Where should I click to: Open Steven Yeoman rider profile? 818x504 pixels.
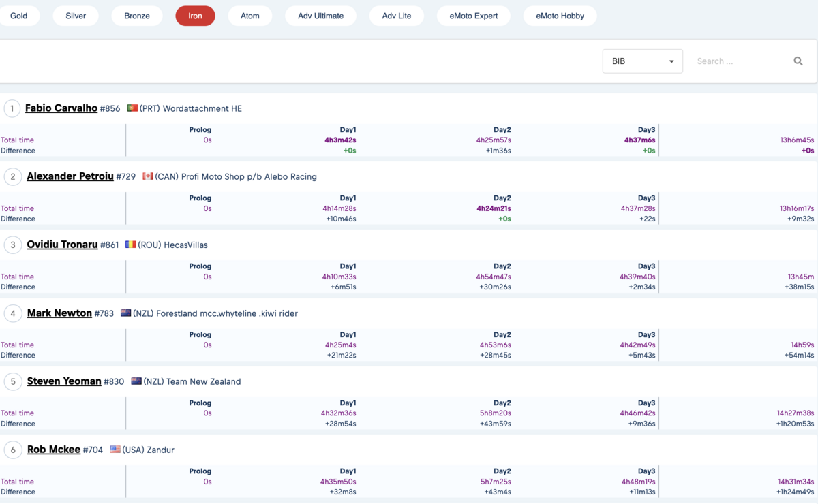(x=64, y=381)
